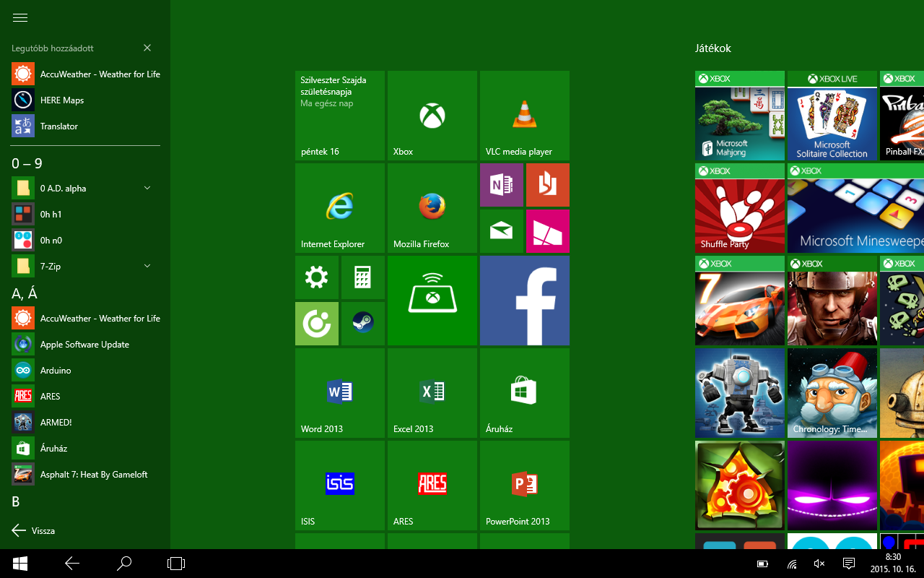Open the calendar tile showing péntek 16
This screenshot has height=578, width=924.
(340, 116)
